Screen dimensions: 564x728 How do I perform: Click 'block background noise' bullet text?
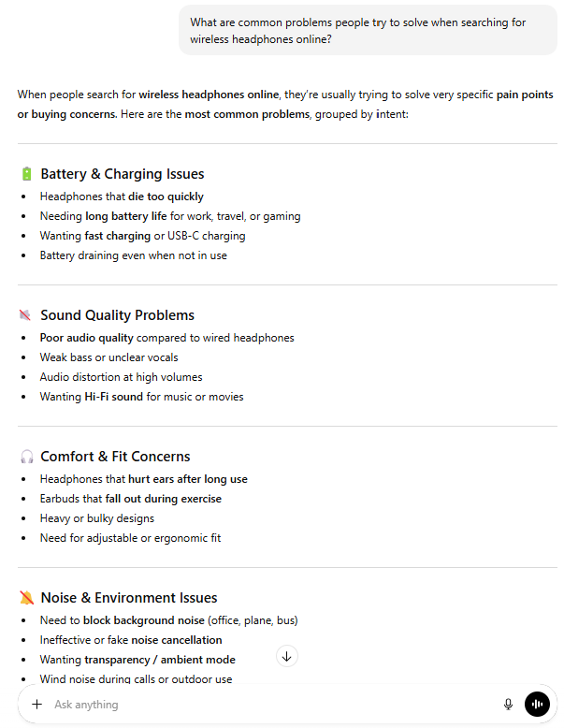coord(144,620)
